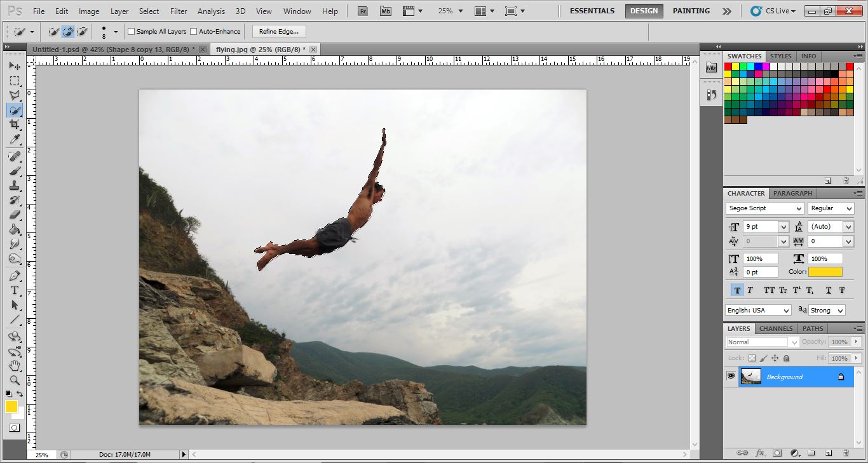This screenshot has height=463, width=868.
Task: Open the Analysis menu
Action: click(211, 11)
